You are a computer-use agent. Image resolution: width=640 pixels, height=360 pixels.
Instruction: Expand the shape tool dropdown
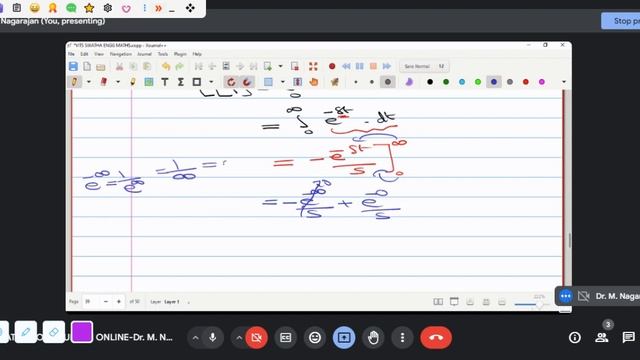pyautogui.click(x=211, y=82)
